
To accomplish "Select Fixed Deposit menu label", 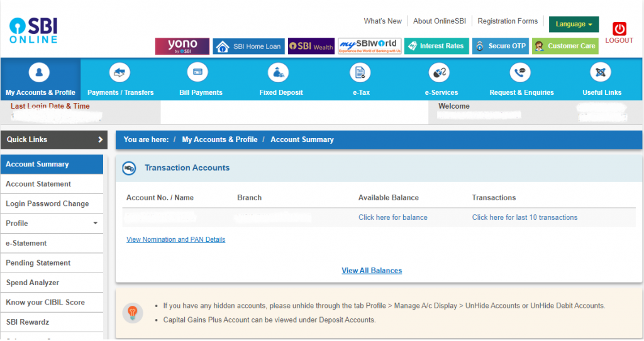I will pos(281,93).
